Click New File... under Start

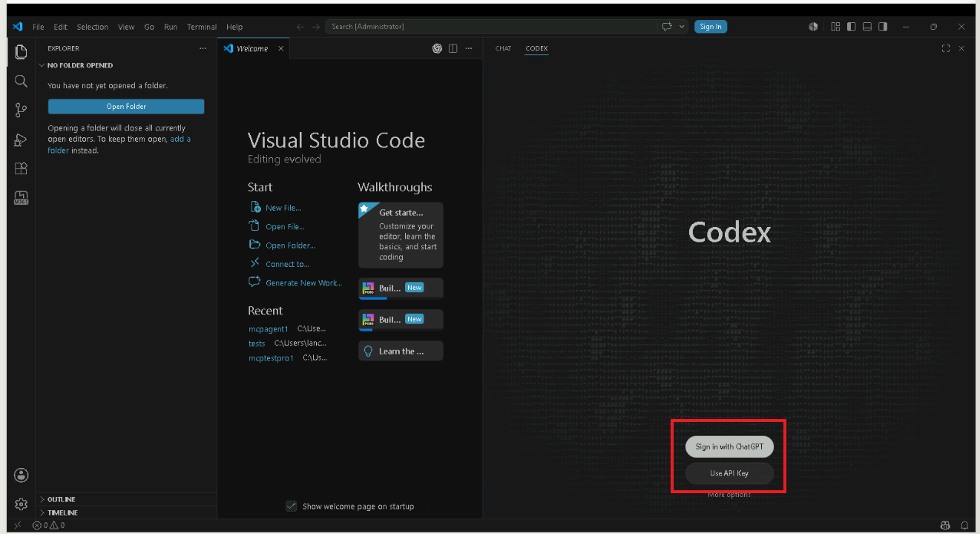[x=283, y=208]
